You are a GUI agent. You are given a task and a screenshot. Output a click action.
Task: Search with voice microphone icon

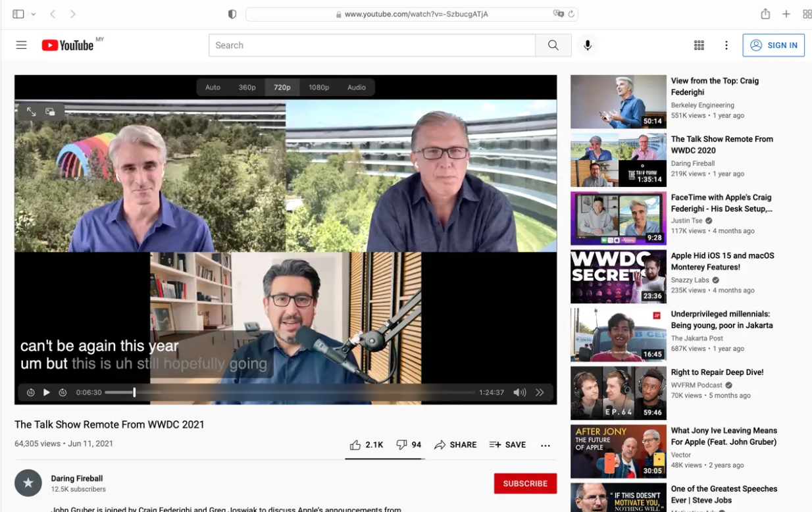588,45
